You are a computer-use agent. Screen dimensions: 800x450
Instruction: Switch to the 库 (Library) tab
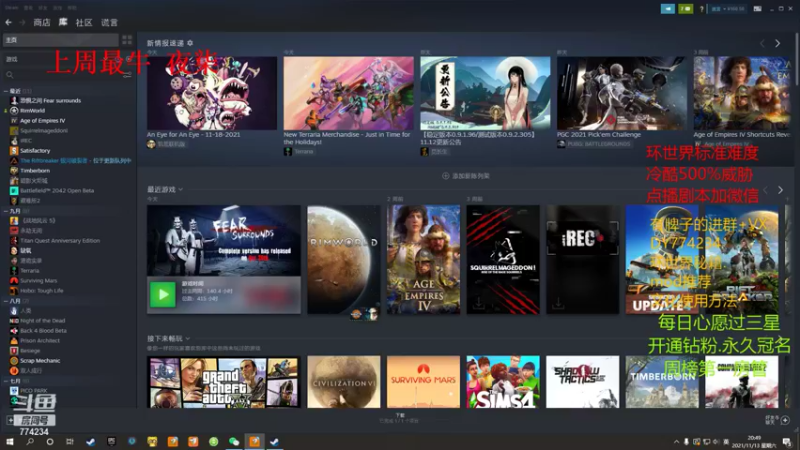(x=63, y=22)
